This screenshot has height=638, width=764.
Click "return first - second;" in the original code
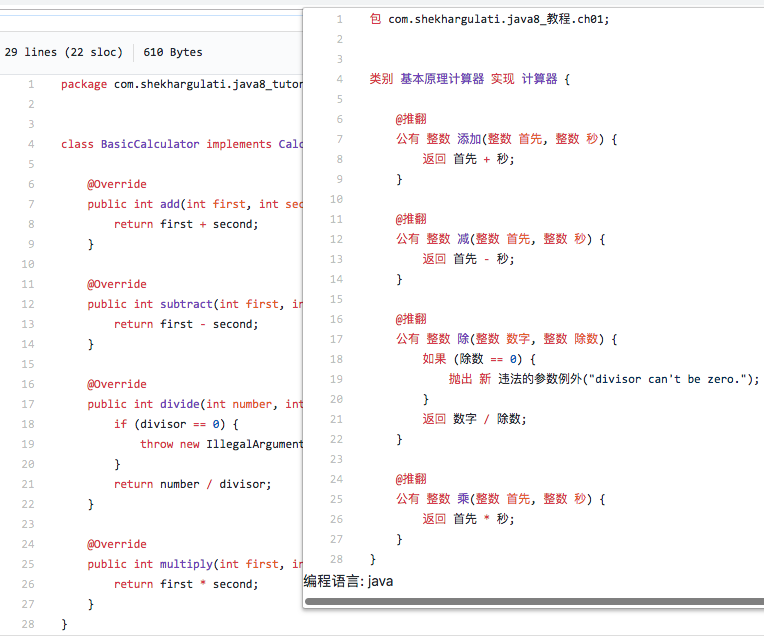186,324
